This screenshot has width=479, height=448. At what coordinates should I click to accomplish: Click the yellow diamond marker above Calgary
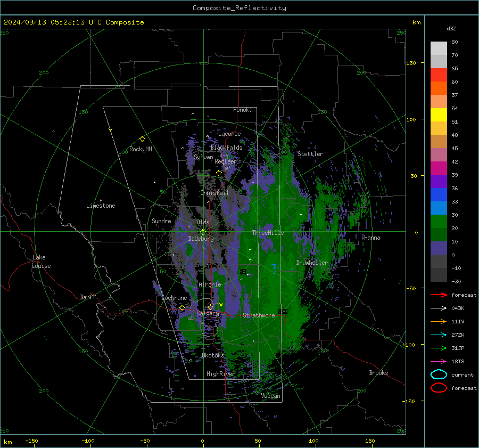click(210, 307)
